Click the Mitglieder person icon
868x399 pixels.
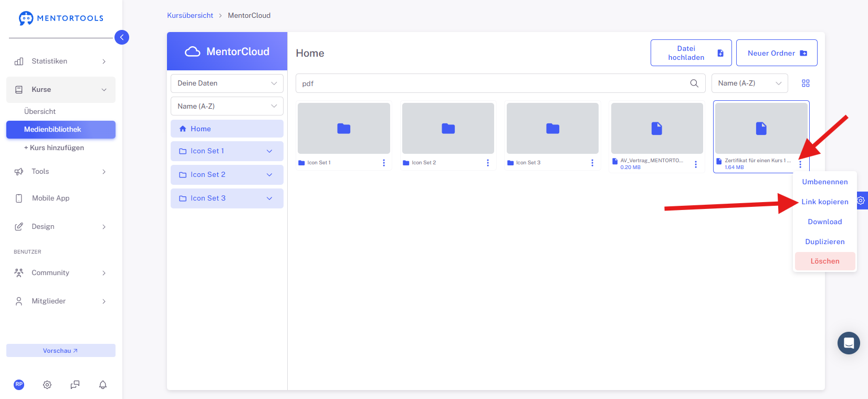[x=19, y=301]
